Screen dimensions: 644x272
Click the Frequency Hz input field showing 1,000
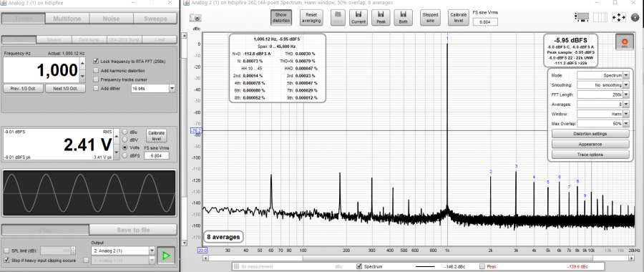[42, 70]
